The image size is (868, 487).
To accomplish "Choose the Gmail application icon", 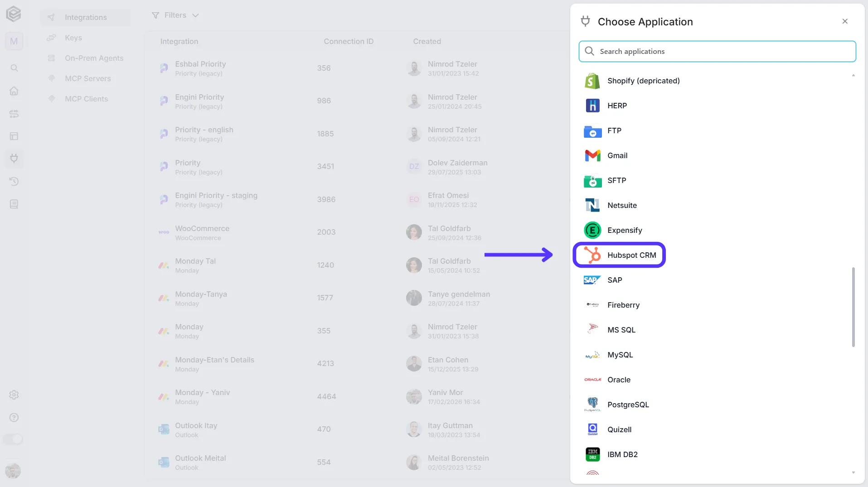I will (592, 155).
